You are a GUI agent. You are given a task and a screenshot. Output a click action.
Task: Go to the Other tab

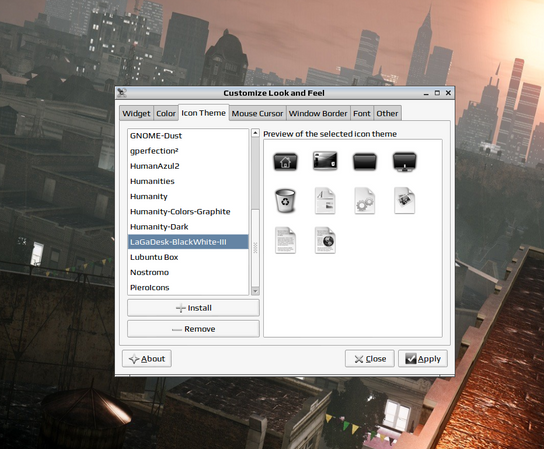click(x=388, y=113)
